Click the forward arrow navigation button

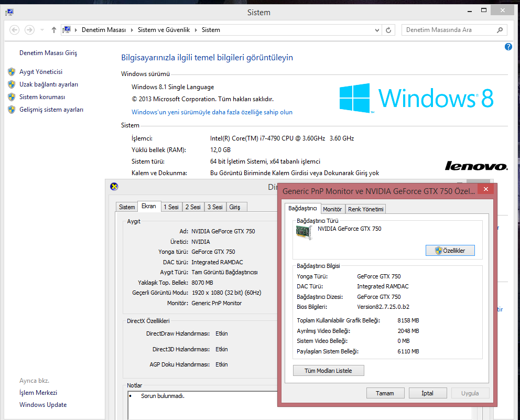pyautogui.click(x=29, y=30)
